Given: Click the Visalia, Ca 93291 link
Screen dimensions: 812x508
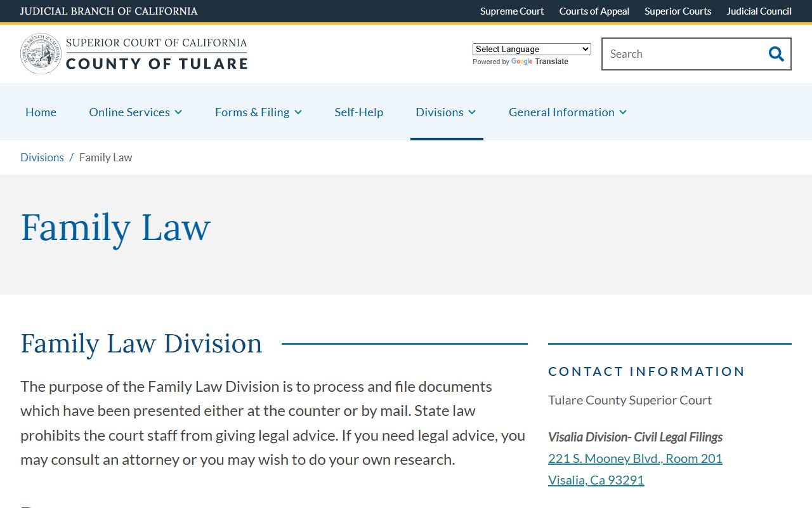Looking at the screenshot, I should pos(596,480).
